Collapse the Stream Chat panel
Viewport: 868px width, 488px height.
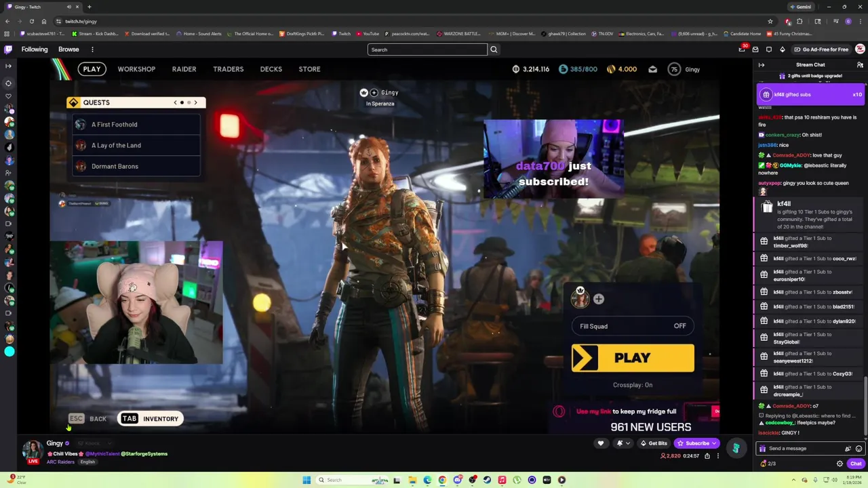pos(762,65)
